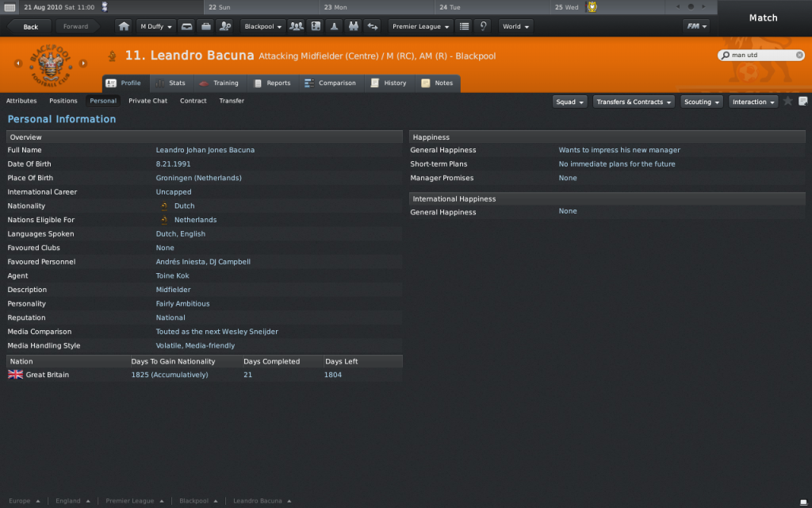Switch to the Stats tab
Screen dimensions: 812x508
(170, 83)
